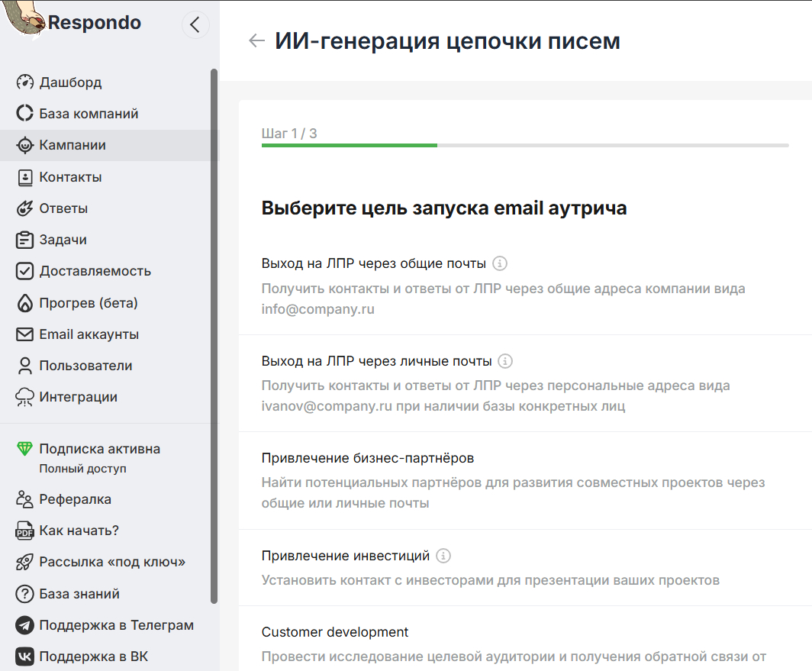Choose goal Выход на ЛПР через личные почты
Screen dimensions: 812x671
(525, 383)
